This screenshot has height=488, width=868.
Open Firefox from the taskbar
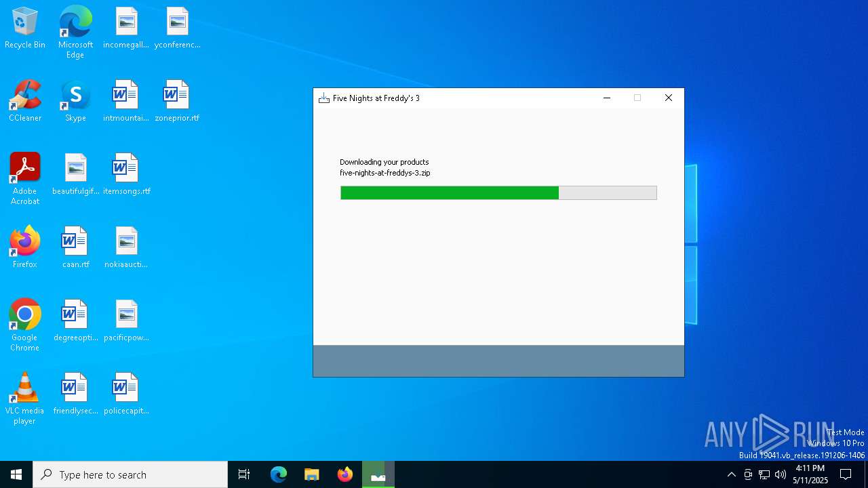click(x=345, y=474)
